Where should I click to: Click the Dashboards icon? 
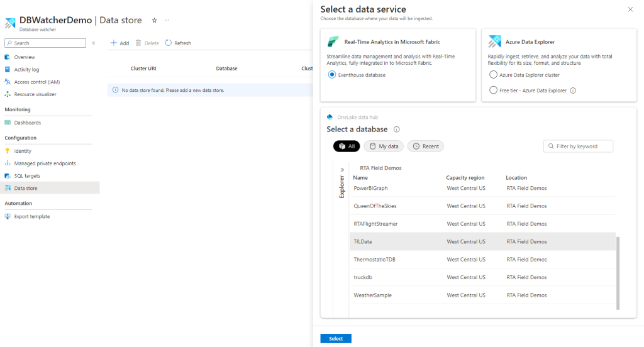(x=8, y=123)
